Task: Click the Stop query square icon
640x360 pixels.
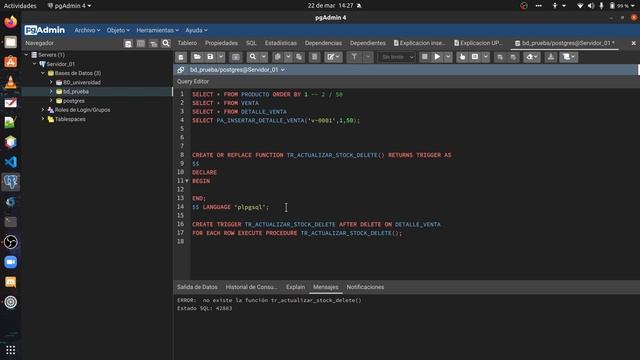Action: (x=424, y=57)
